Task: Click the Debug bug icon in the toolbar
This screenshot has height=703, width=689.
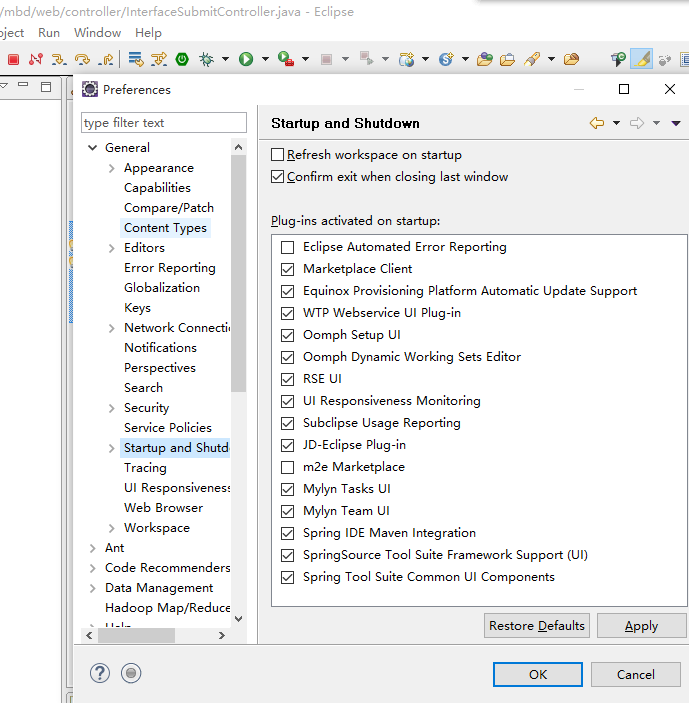Action: 206,59
